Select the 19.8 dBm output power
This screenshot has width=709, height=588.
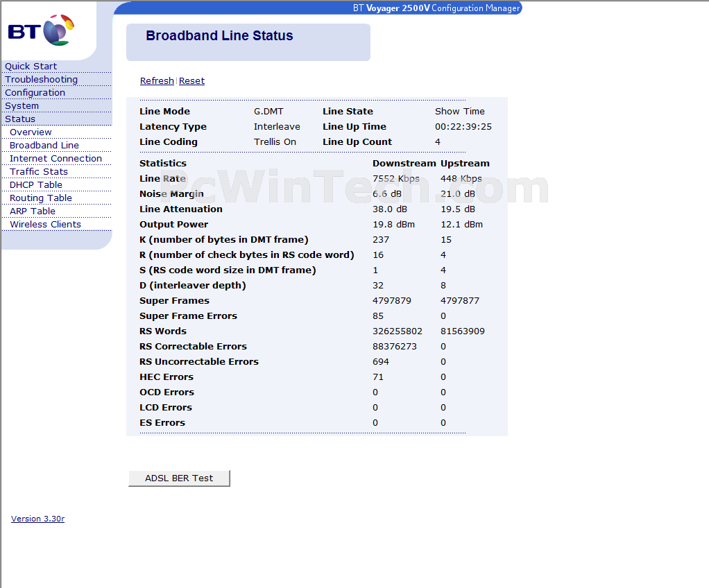coord(394,225)
